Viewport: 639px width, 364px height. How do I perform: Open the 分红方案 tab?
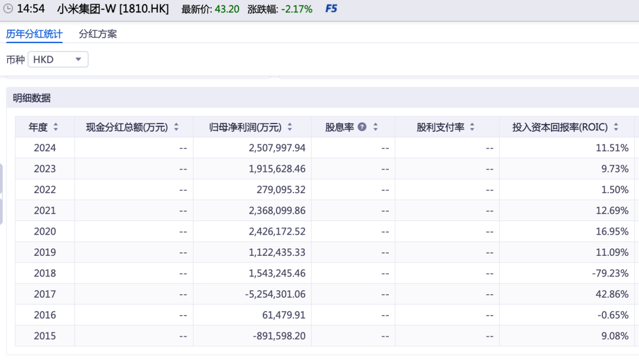point(98,34)
